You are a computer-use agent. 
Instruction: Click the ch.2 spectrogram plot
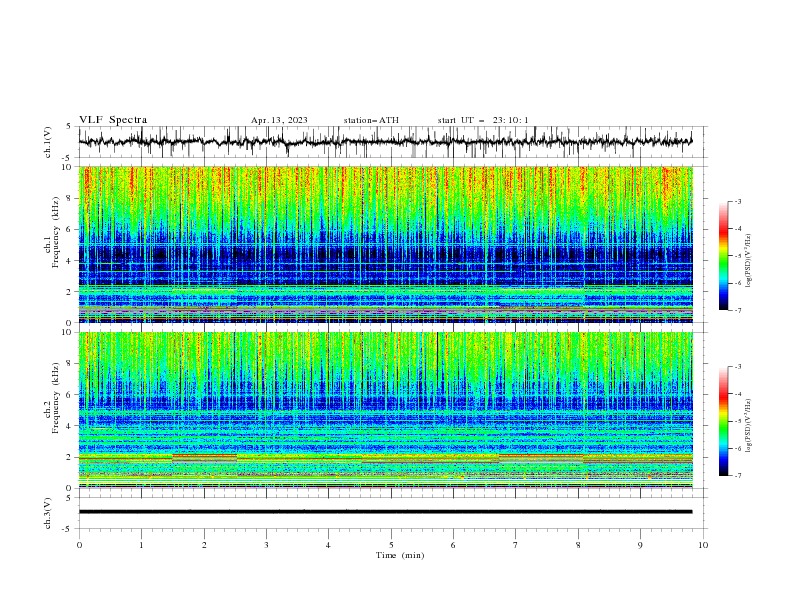[x=385, y=410]
